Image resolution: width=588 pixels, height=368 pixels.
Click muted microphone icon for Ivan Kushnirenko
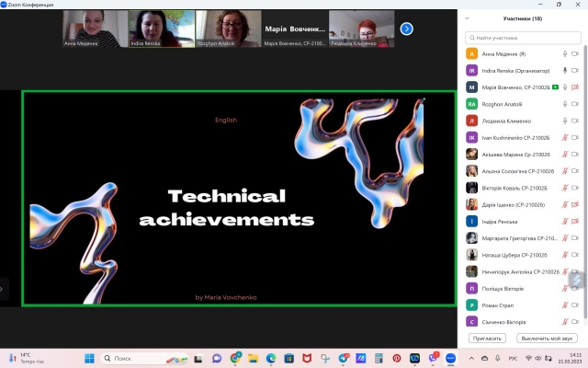point(565,138)
